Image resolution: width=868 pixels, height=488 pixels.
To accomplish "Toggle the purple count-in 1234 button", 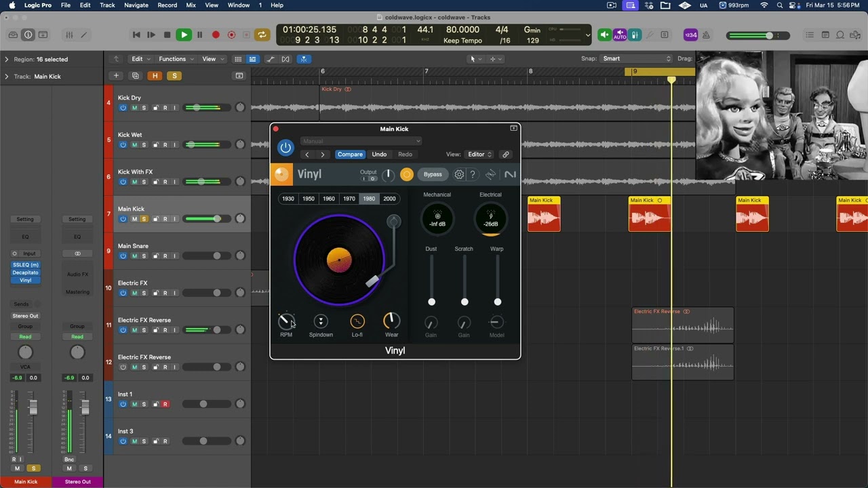I will pyautogui.click(x=690, y=35).
